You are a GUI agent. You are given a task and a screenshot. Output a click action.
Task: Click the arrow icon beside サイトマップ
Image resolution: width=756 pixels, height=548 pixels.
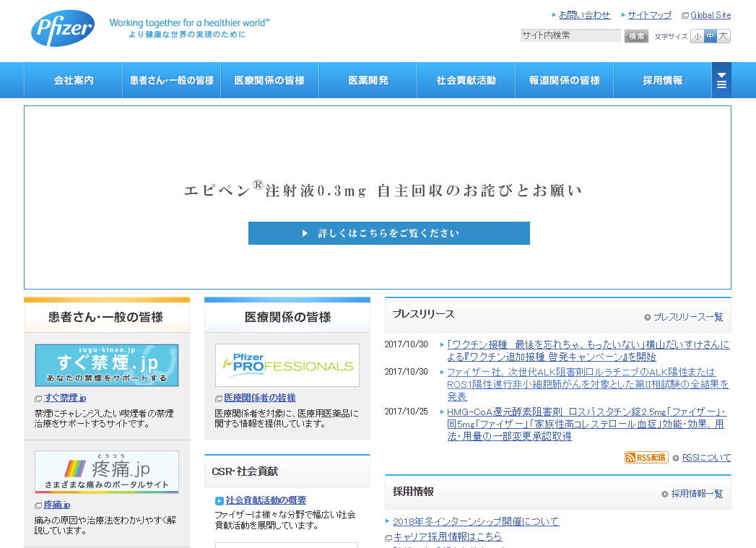(x=623, y=15)
